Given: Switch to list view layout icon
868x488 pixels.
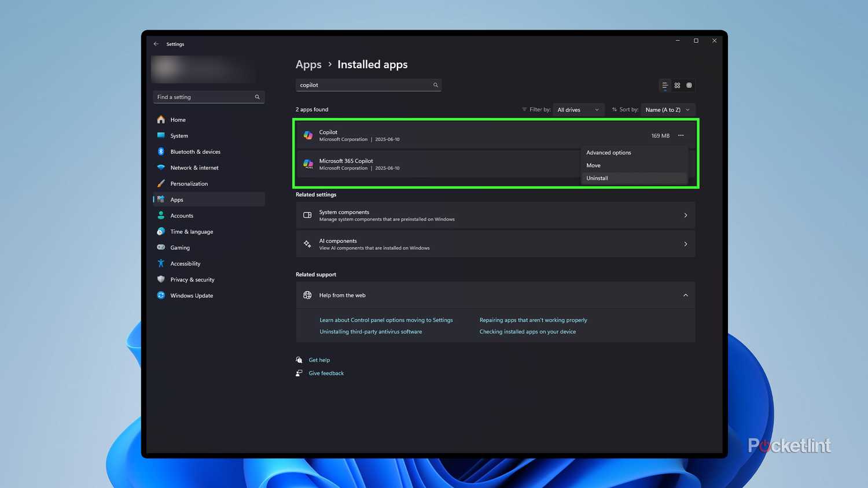Looking at the screenshot, I should [665, 85].
